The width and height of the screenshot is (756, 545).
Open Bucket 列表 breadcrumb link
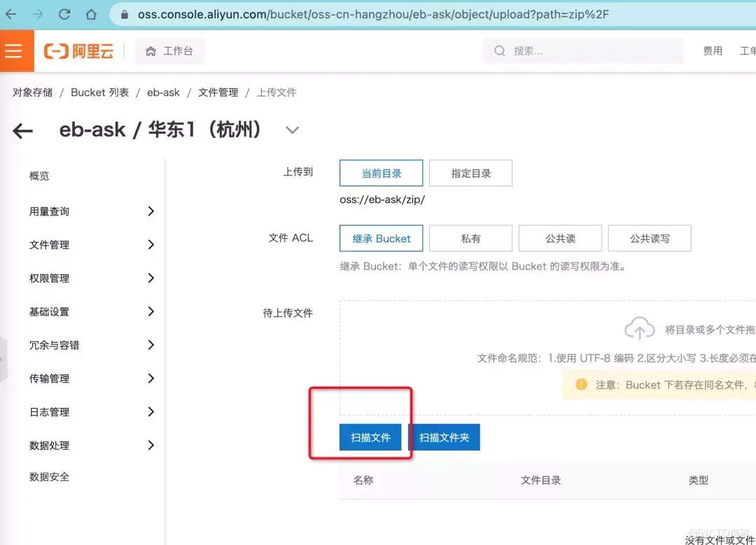pyautogui.click(x=100, y=92)
